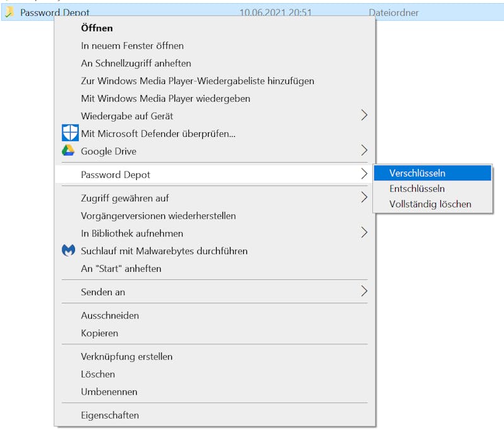The width and height of the screenshot is (504, 442).
Task: Click the Dateiordner type cell
Action: pos(393,13)
